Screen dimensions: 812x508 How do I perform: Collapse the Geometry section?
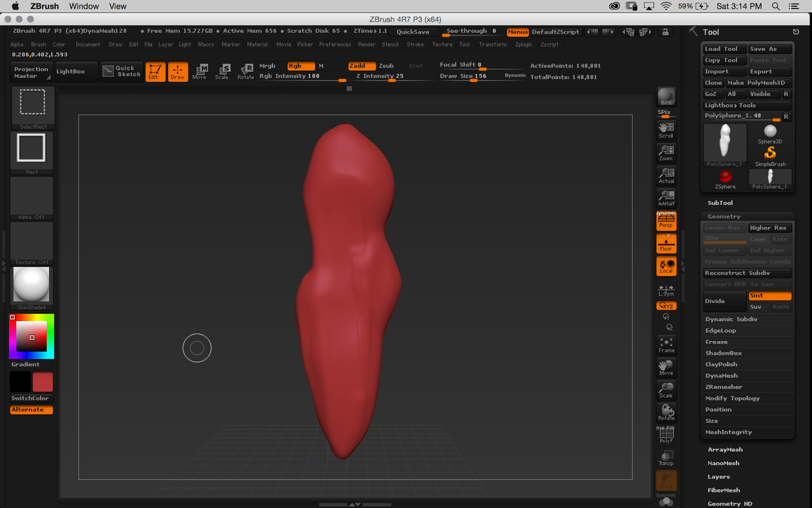[724, 216]
